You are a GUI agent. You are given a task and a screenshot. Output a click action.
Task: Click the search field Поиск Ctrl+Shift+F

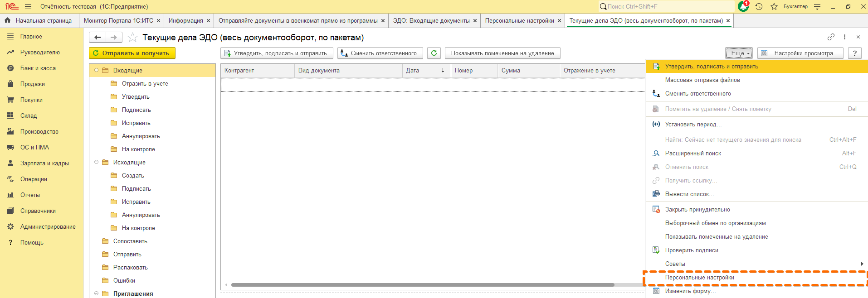[666, 6]
